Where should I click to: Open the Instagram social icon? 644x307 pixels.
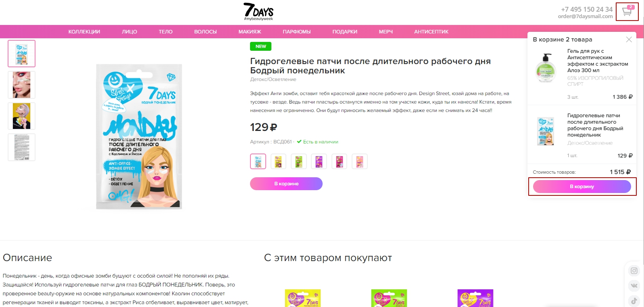(634, 271)
